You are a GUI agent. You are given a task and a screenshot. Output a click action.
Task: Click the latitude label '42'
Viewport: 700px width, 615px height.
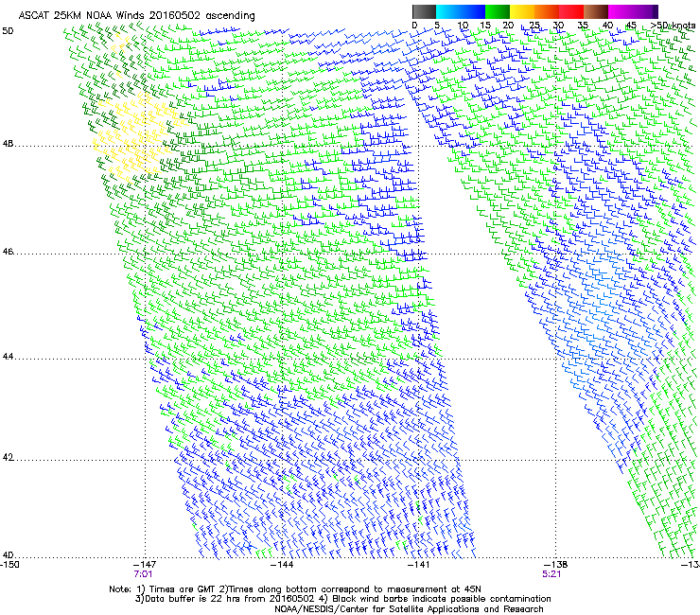(8, 458)
